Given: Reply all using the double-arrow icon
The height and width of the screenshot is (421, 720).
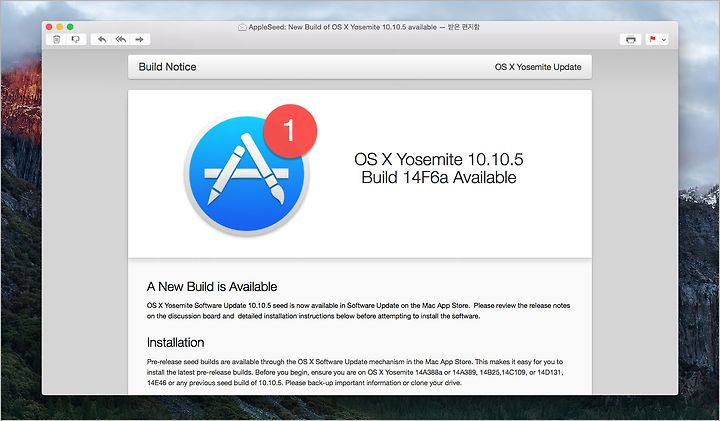Looking at the screenshot, I should (121, 39).
